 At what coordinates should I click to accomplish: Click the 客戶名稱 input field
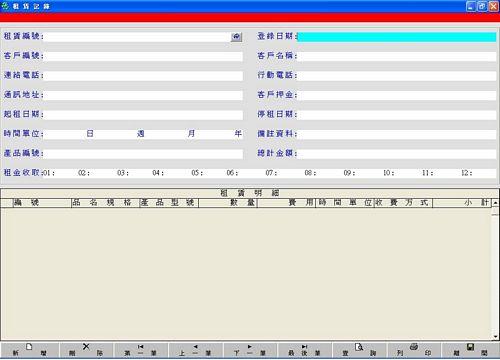tap(397, 56)
